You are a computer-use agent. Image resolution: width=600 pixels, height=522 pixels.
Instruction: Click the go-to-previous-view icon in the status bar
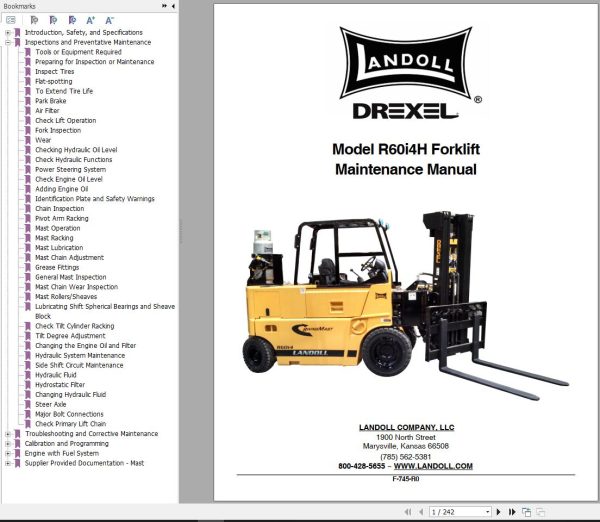(x=527, y=512)
